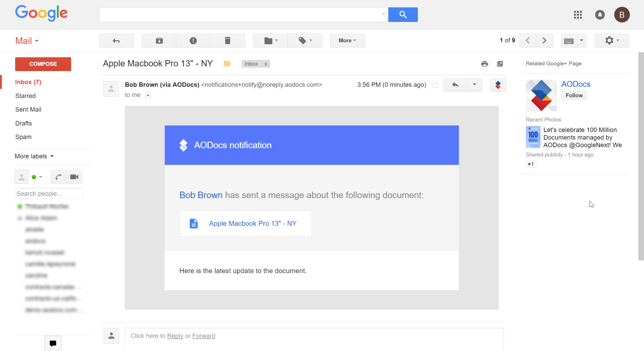Screen dimensions: 644x351
Task: Select the input tools keyboard icon
Action: [x=569, y=41]
